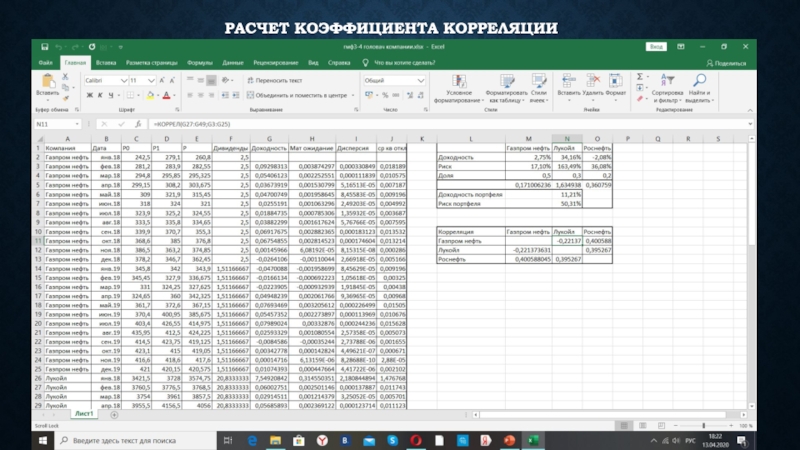Switch to the Рецензирование tab
The width and height of the screenshot is (800, 450).
[276, 63]
